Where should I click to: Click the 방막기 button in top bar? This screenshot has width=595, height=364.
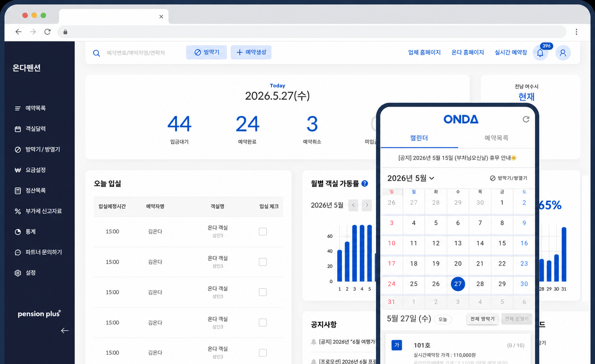207,52
